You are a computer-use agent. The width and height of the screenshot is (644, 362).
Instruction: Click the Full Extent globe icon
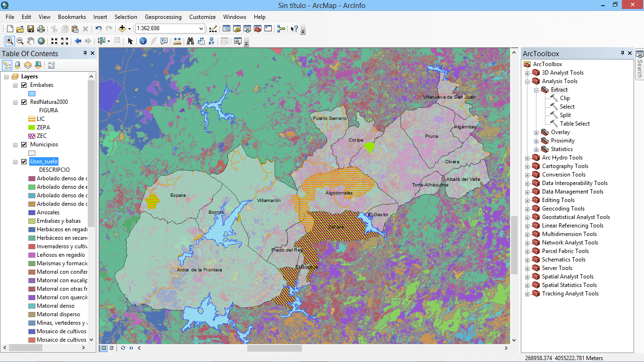pyautogui.click(x=42, y=41)
